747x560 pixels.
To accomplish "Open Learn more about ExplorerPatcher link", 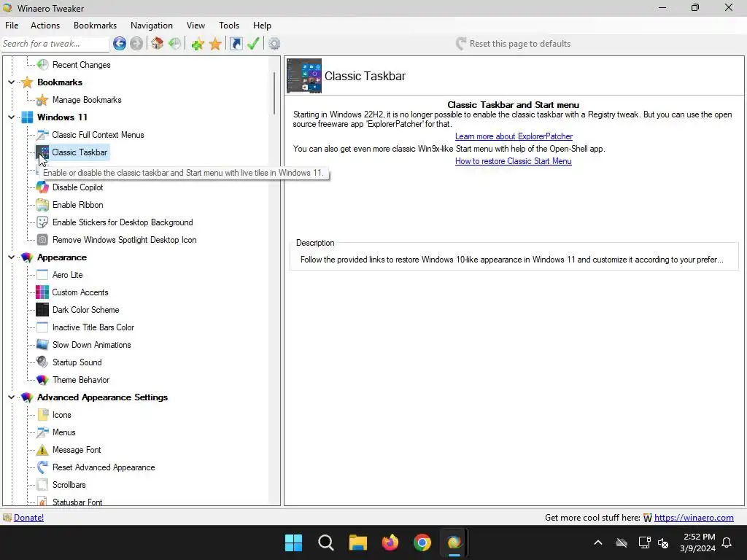I will (514, 136).
